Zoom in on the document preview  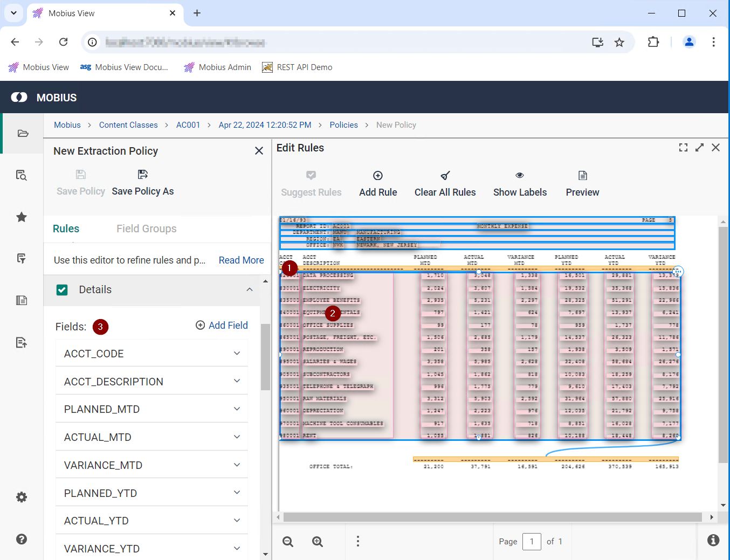tap(318, 542)
